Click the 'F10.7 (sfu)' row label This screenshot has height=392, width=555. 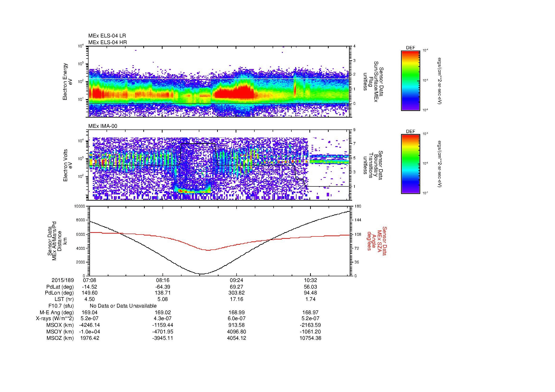tap(61, 306)
